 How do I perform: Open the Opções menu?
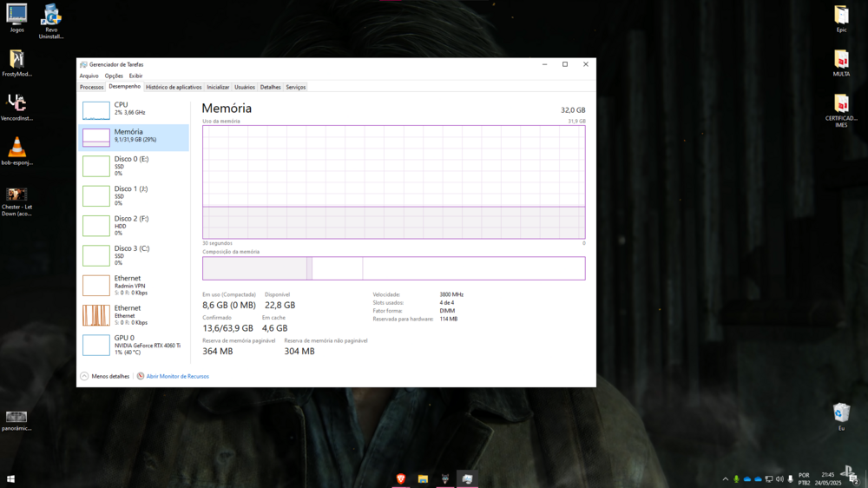(114, 76)
